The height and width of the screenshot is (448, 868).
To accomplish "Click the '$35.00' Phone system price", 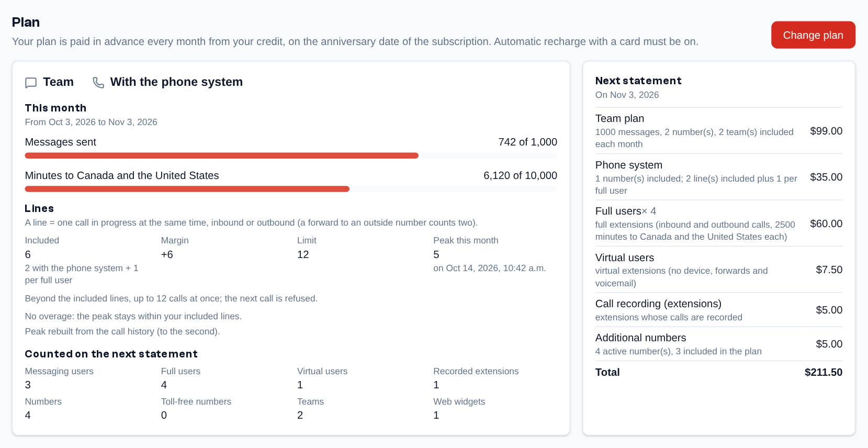I will coord(826,177).
